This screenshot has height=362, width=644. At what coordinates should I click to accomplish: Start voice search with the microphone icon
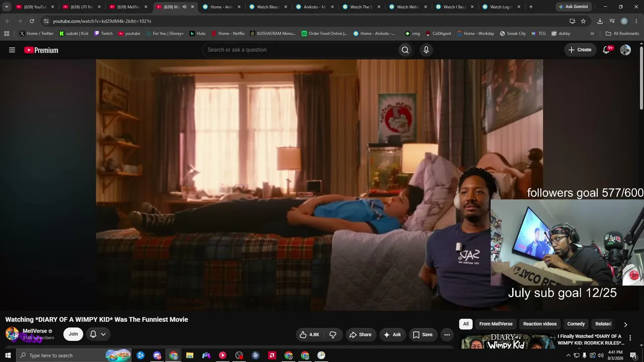click(x=426, y=50)
